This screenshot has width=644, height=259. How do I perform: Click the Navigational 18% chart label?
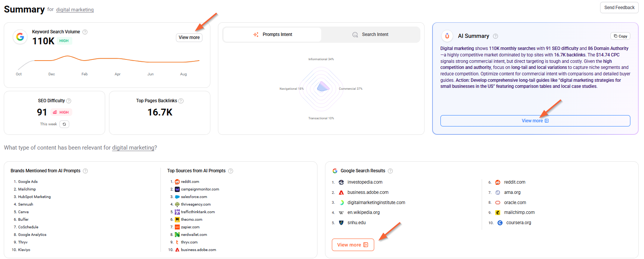point(291,89)
